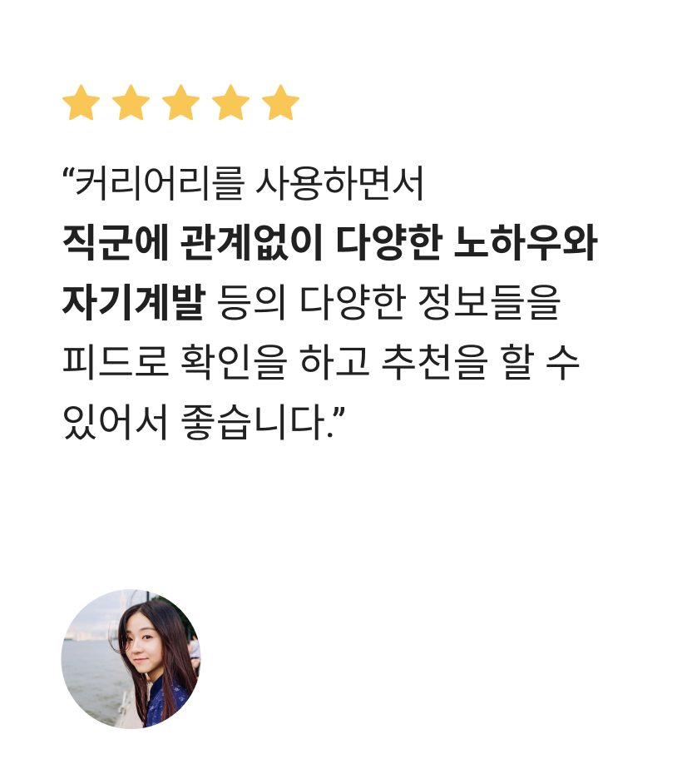Click the closing quotation mark of the review
This screenshot has height=784, width=682.
tap(339, 413)
